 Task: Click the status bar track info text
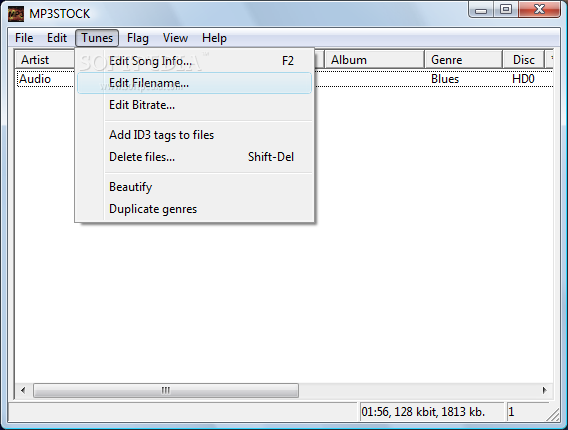click(423, 412)
